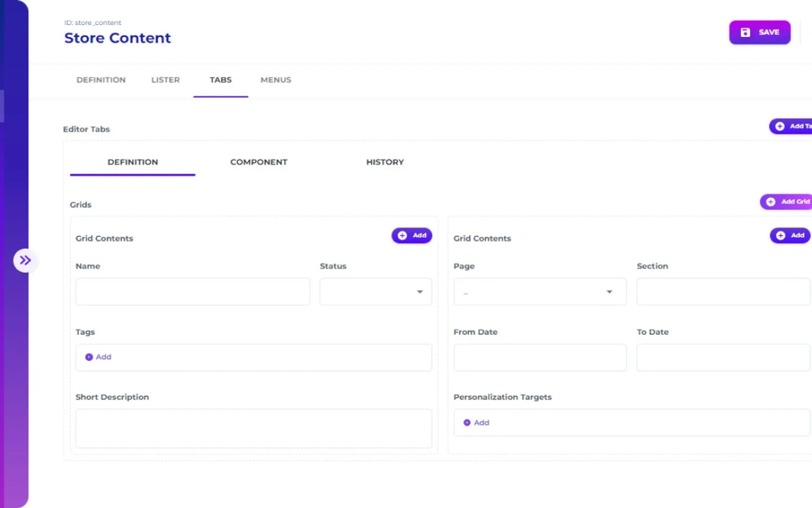Click the ID: store_content label
This screenshot has height=508, width=812.
click(x=93, y=23)
